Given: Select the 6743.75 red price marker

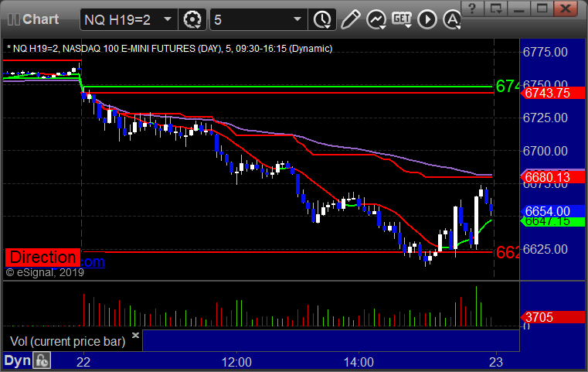Looking at the screenshot, I should tap(552, 93).
